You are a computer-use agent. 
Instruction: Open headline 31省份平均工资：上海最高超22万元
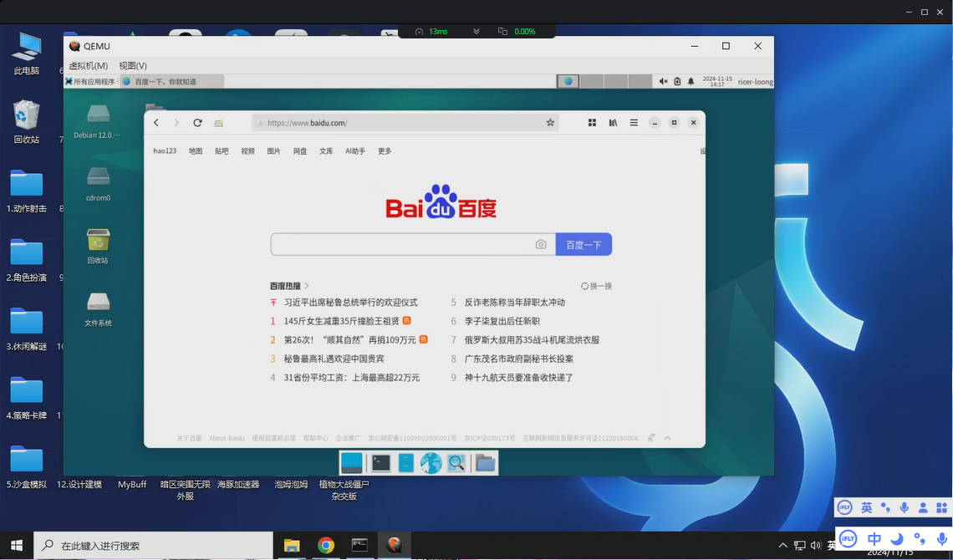coord(351,378)
